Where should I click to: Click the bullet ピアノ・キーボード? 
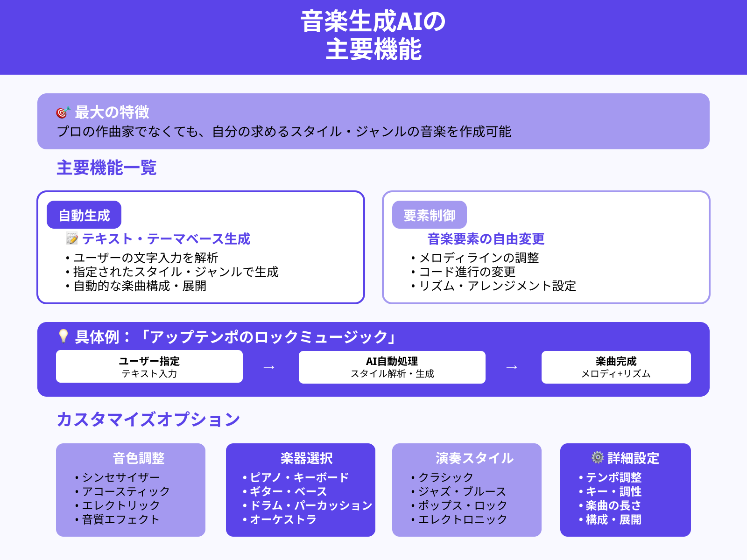[x=296, y=477]
